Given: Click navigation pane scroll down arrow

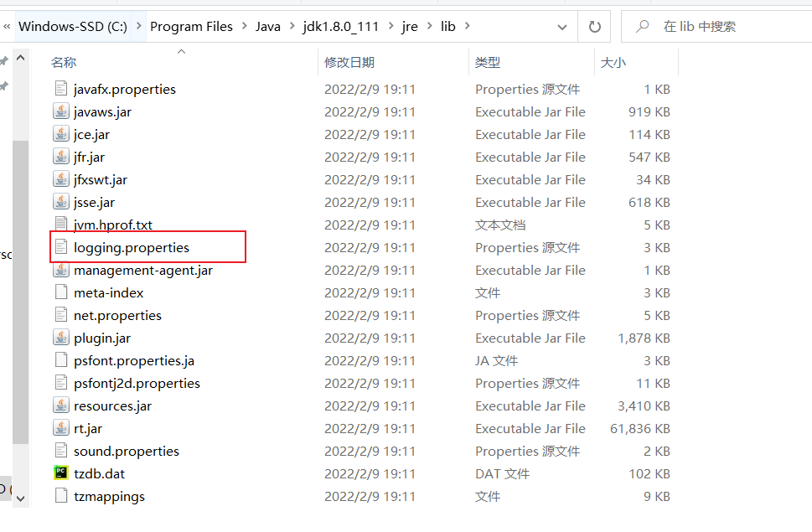Looking at the screenshot, I should (21, 498).
